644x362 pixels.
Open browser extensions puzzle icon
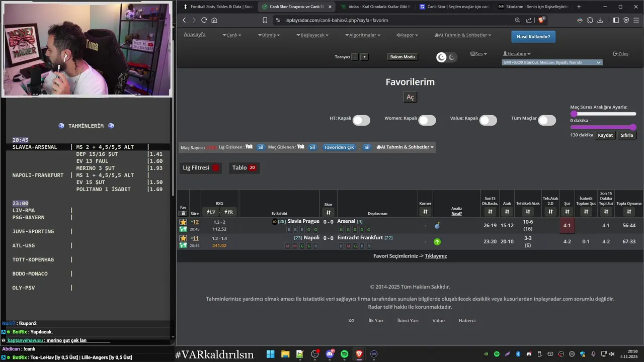[590, 20]
